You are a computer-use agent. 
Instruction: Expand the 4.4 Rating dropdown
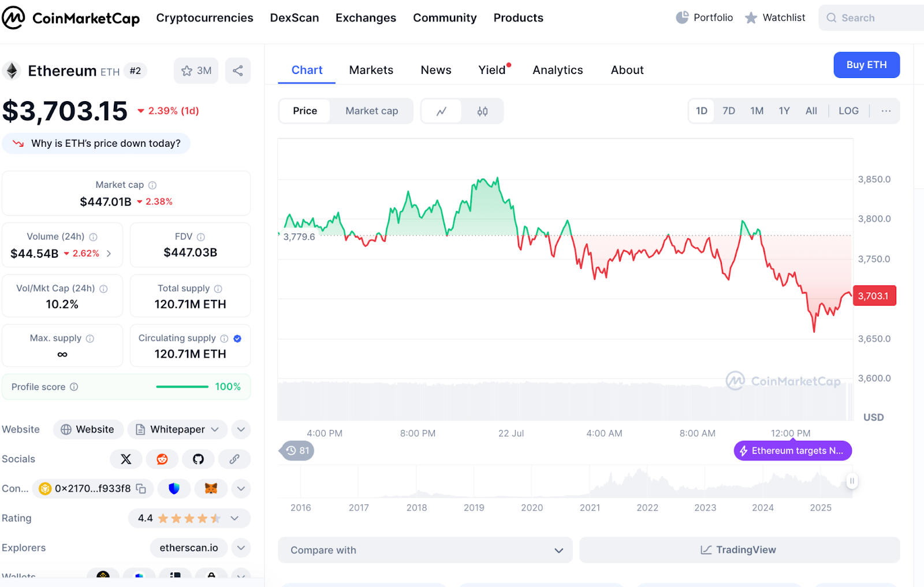189,518
